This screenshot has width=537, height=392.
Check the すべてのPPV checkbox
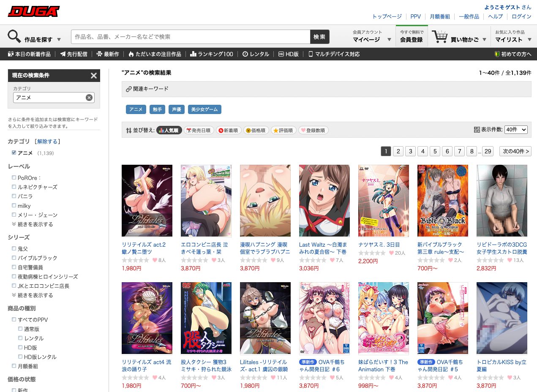[x=14, y=320]
